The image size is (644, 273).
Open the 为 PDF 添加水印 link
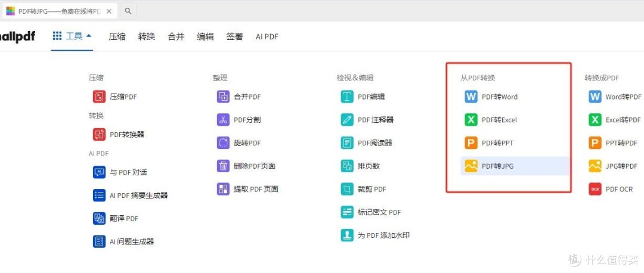(383, 235)
